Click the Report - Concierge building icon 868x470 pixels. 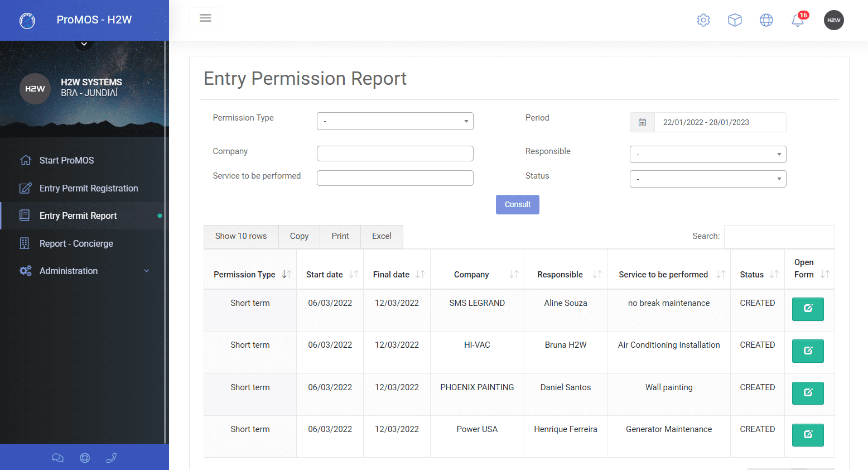pyautogui.click(x=25, y=243)
